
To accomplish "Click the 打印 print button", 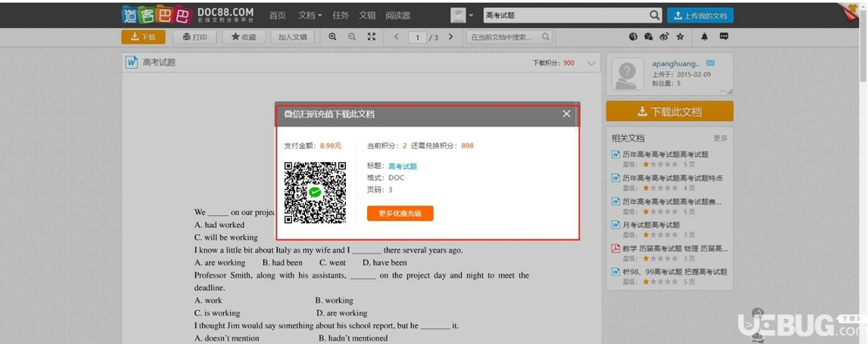I will (x=194, y=37).
